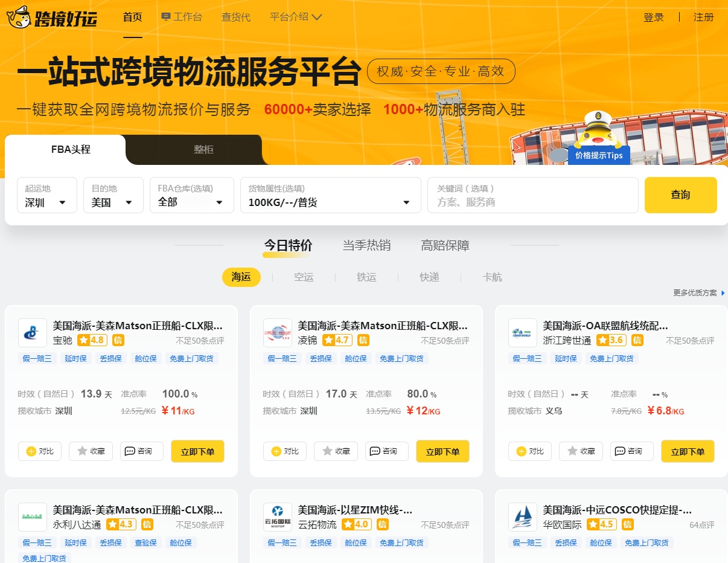Click 宝驰 star rating 4.8 badge
This screenshot has width=728, height=563.
tap(92, 340)
